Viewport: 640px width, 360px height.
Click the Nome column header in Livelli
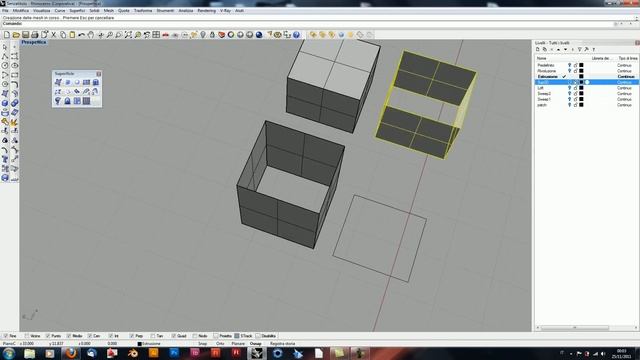pyautogui.click(x=541, y=58)
